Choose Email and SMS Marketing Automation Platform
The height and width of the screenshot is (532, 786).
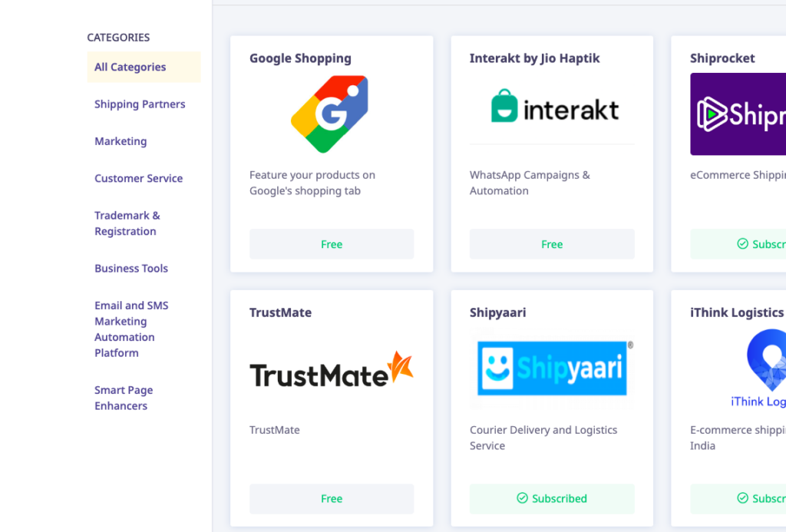(x=131, y=329)
